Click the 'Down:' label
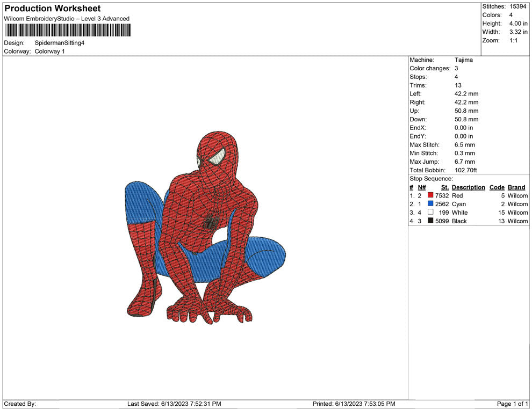 pyautogui.click(x=418, y=119)
